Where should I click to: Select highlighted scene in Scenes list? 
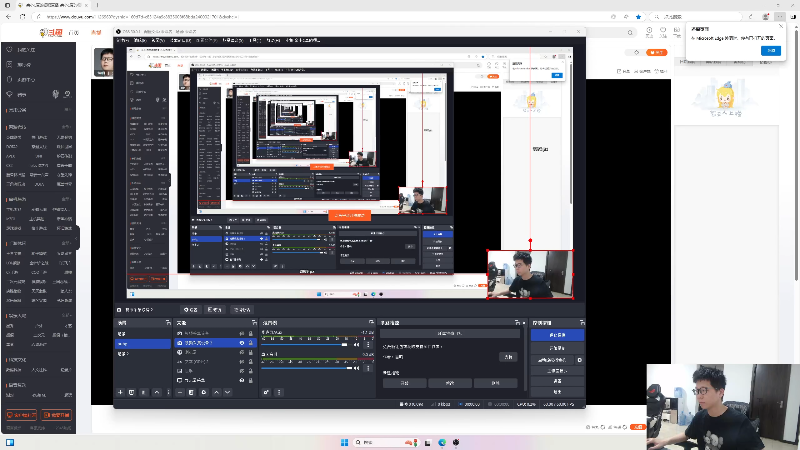143,344
